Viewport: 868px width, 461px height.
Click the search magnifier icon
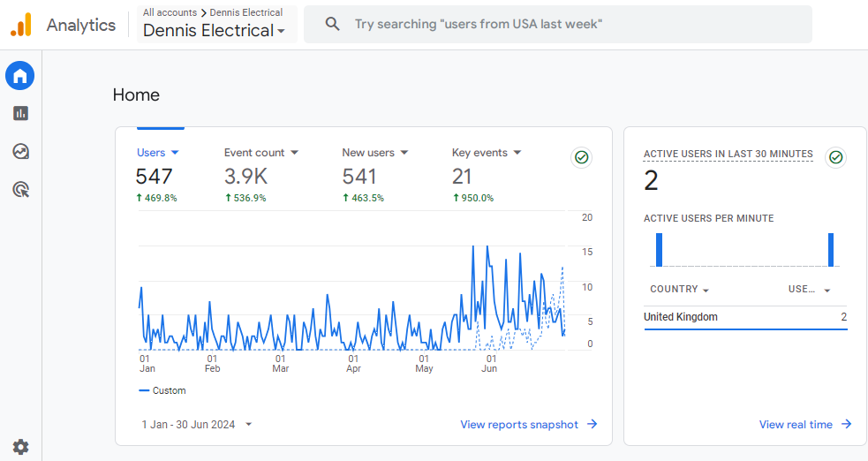point(332,24)
